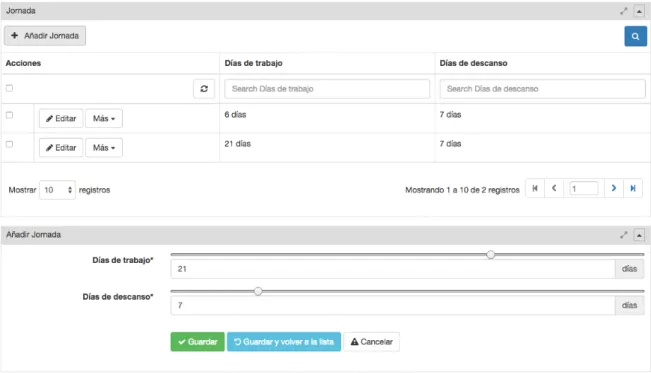Toggle the select-all checkbox in header row

[9, 88]
